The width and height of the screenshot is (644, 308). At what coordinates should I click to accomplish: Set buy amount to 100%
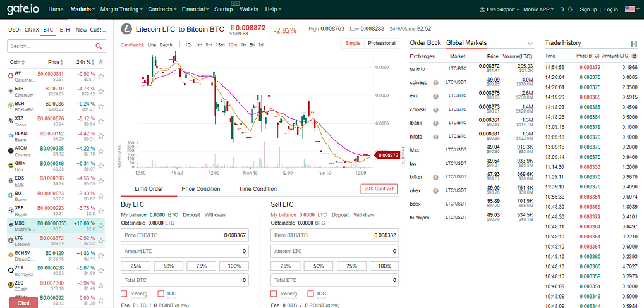[234, 266]
